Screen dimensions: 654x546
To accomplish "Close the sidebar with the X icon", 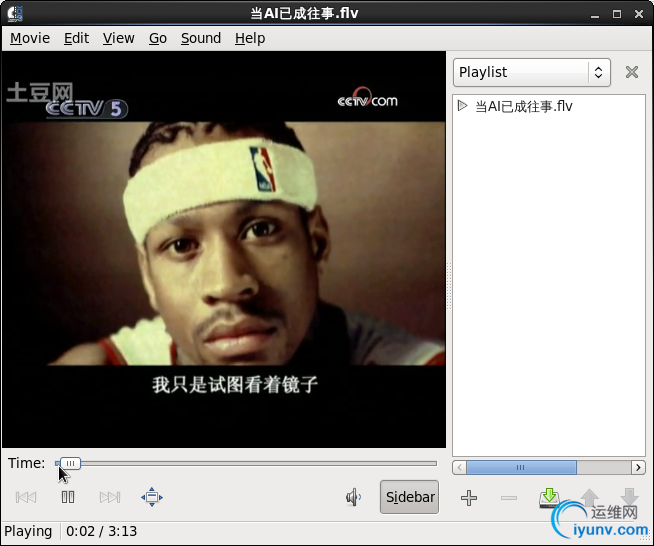I will point(632,72).
